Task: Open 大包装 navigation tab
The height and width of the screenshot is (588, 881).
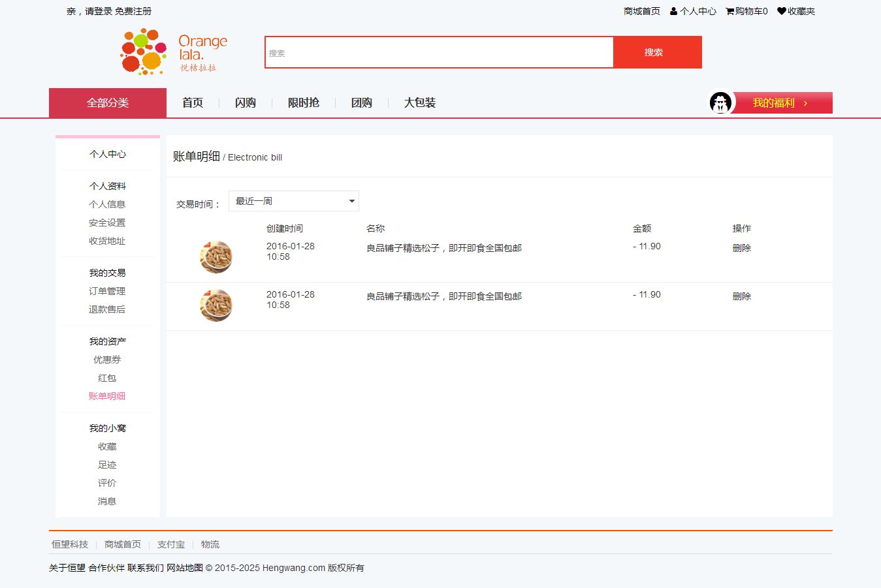Action: coord(420,103)
